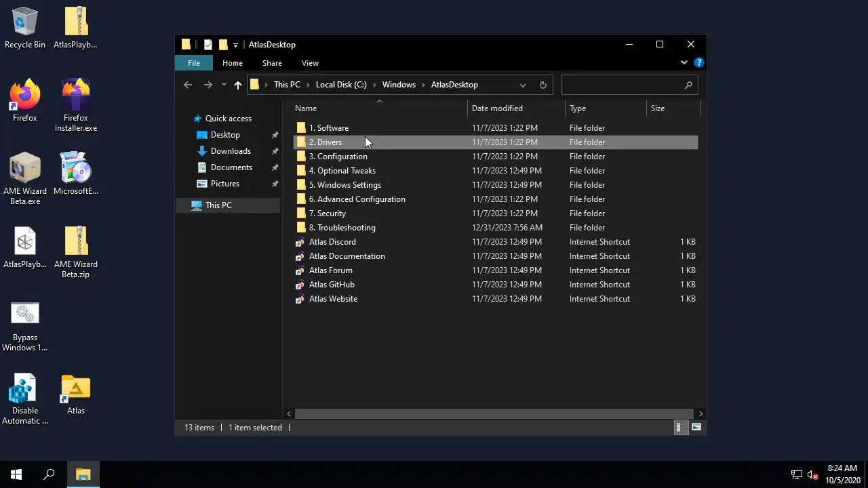Select the Atlas folder shortcut on the desktop
Viewport: 868px width, 488px height.
pyautogui.click(x=76, y=393)
